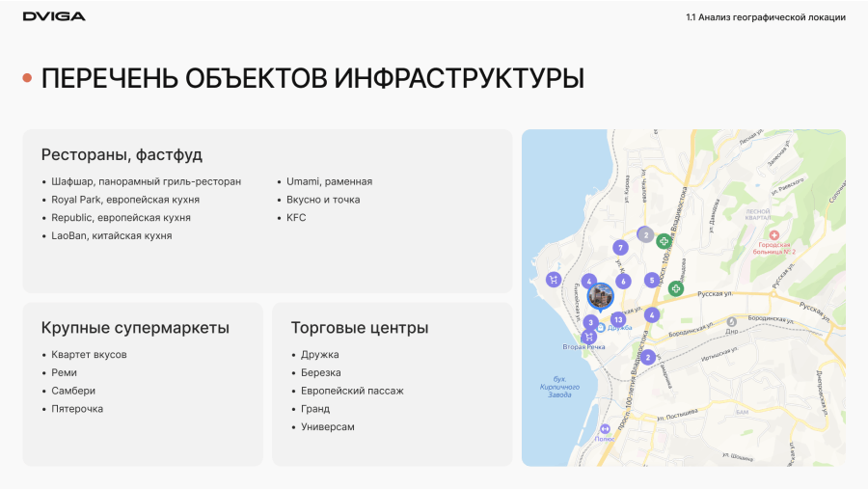Click the DVIGA logo in the header

(x=54, y=16)
